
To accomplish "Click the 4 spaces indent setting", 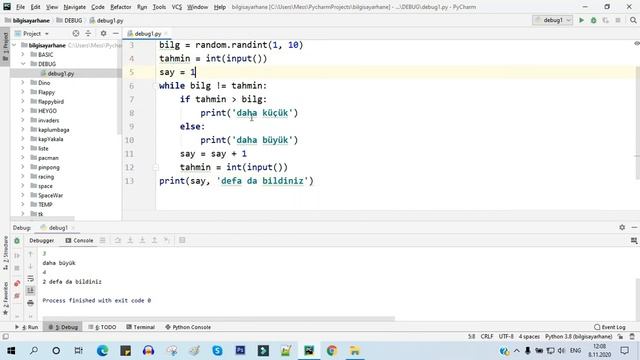I will (x=529, y=337).
